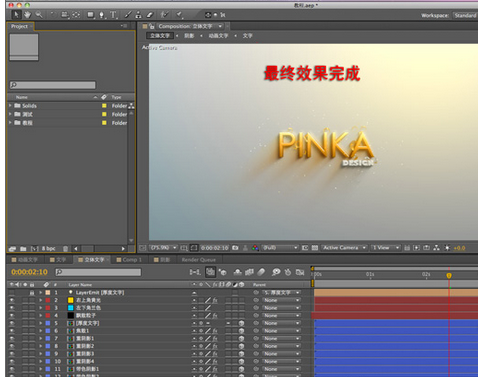This screenshot has height=377, width=478.
Task: Unlock the LayerEmit layer lock
Action: coord(32,293)
